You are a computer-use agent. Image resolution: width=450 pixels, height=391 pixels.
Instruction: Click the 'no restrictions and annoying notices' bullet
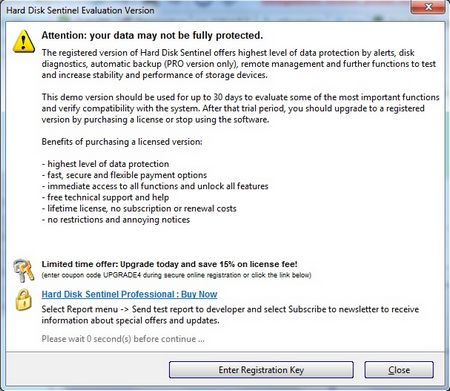click(116, 220)
